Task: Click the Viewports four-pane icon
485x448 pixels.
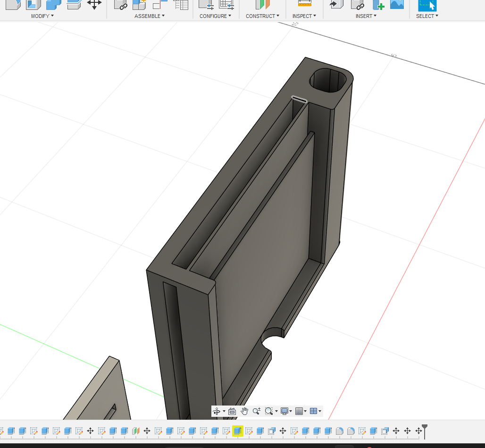Action: 313,411
